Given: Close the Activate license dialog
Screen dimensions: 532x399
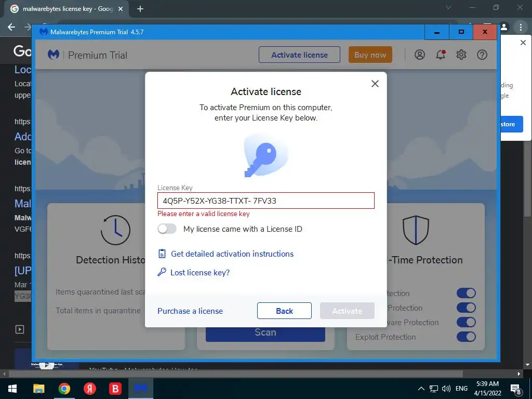Looking at the screenshot, I should tap(375, 84).
